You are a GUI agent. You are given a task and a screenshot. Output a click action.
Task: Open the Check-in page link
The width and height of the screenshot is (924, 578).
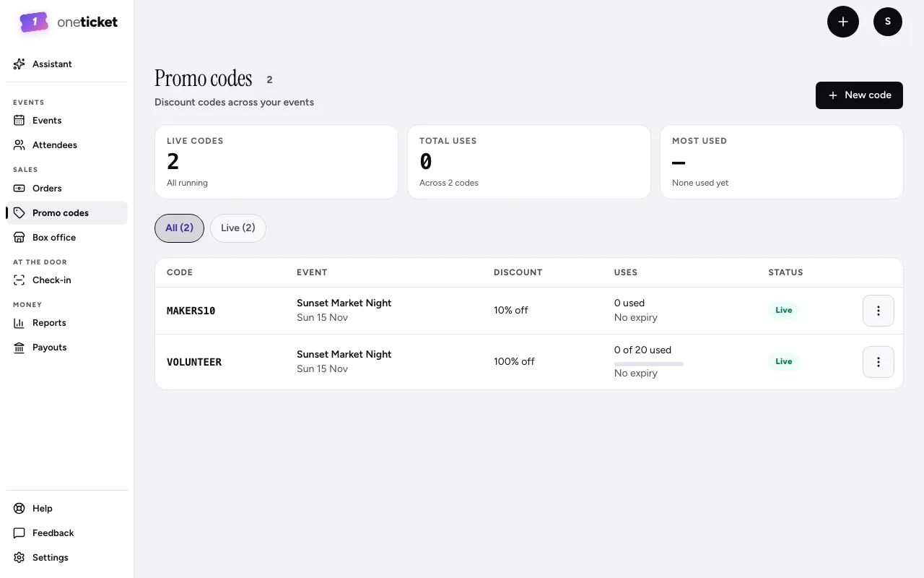pyautogui.click(x=66, y=280)
